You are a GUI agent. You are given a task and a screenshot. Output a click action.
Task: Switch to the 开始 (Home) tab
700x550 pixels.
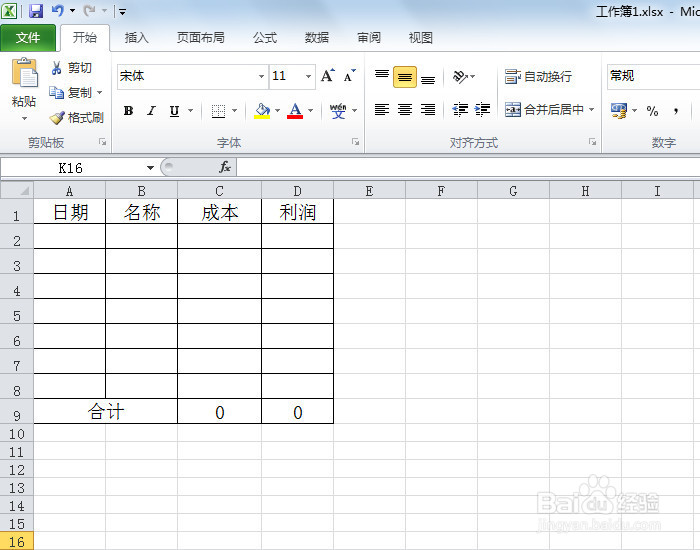click(85, 38)
